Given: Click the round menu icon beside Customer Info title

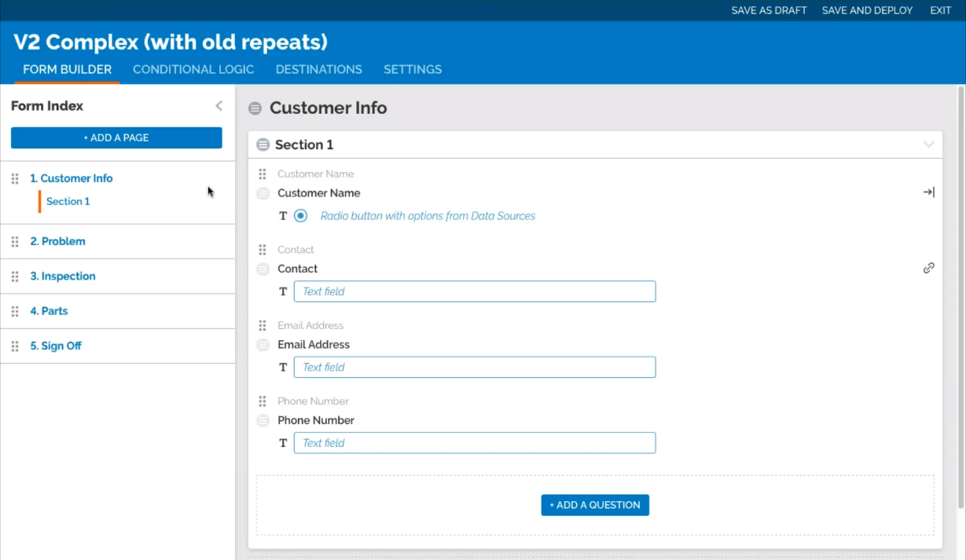Looking at the screenshot, I should tap(255, 108).
